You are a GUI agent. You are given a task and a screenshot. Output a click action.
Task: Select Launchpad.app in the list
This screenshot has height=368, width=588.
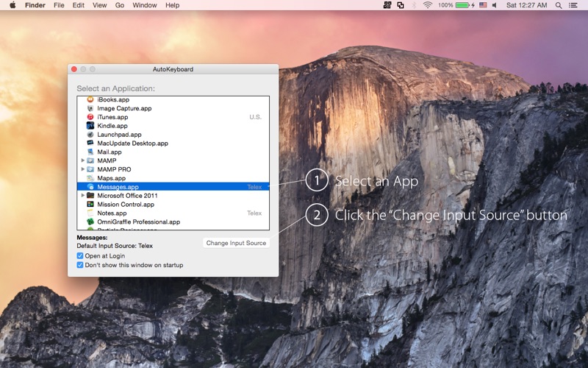coord(119,135)
